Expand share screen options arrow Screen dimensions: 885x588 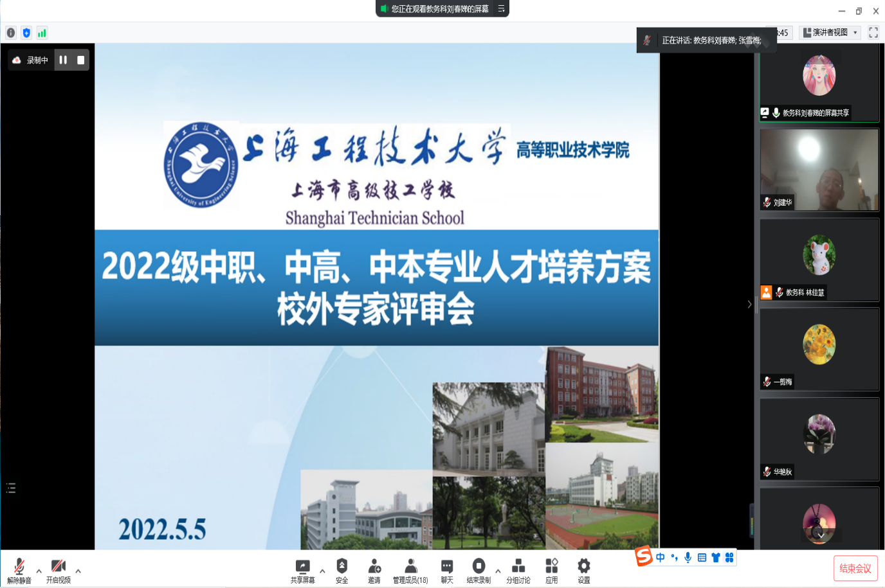click(x=322, y=571)
